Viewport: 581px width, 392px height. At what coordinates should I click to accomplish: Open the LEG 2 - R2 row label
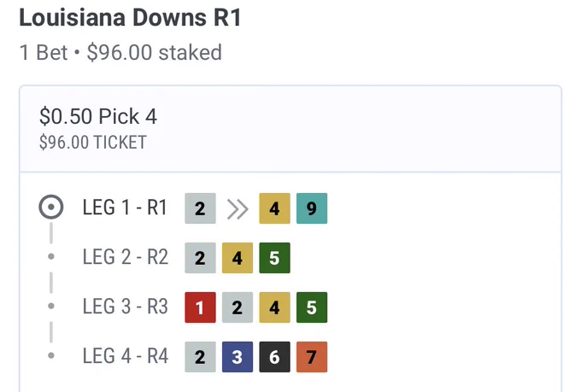(x=126, y=257)
